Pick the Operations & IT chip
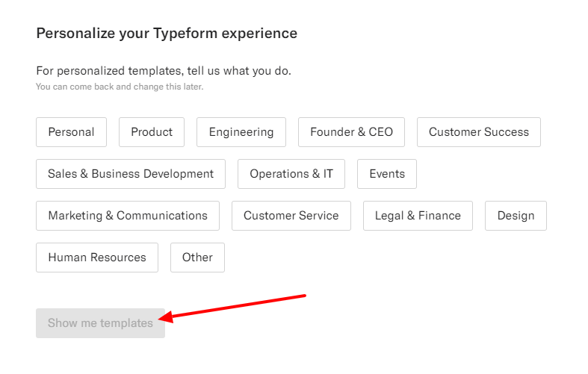Image resolution: width=588 pixels, height=374 pixels. 291,174
